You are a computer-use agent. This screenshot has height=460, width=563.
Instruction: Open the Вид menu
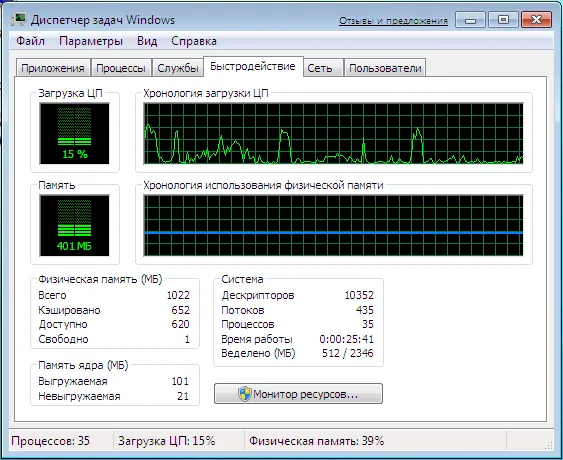coord(147,41)
